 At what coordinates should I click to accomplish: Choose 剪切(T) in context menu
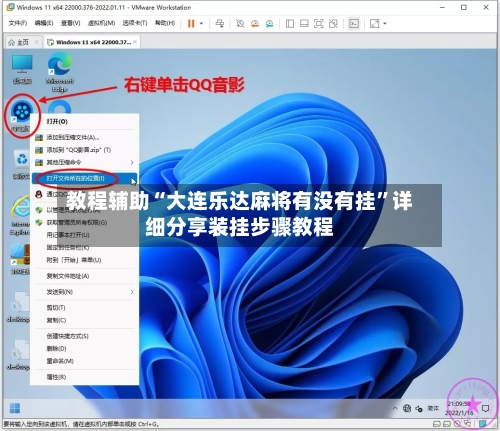tap(84, 308)
